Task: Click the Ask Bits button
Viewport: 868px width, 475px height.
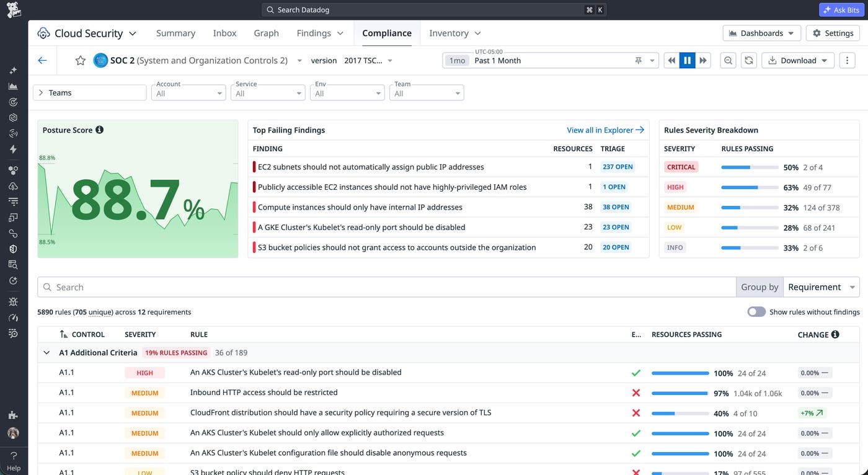Action: 841,10
